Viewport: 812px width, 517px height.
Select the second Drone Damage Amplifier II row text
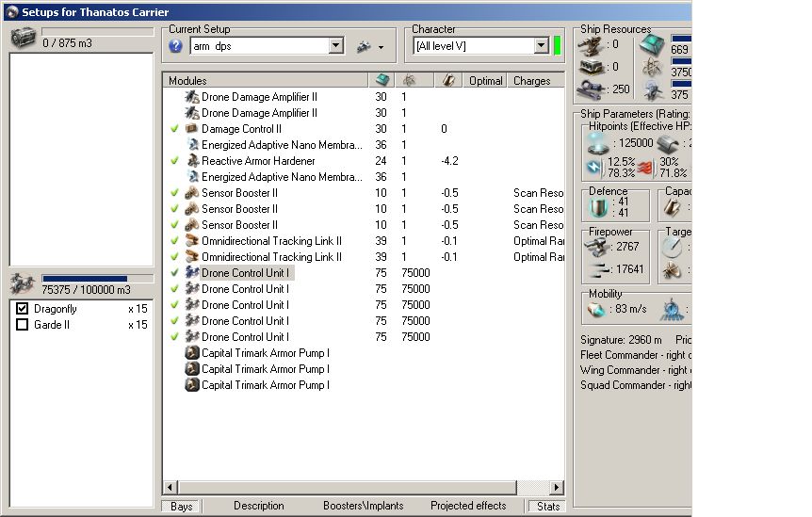pyautogui.click(x=259, y=113)
